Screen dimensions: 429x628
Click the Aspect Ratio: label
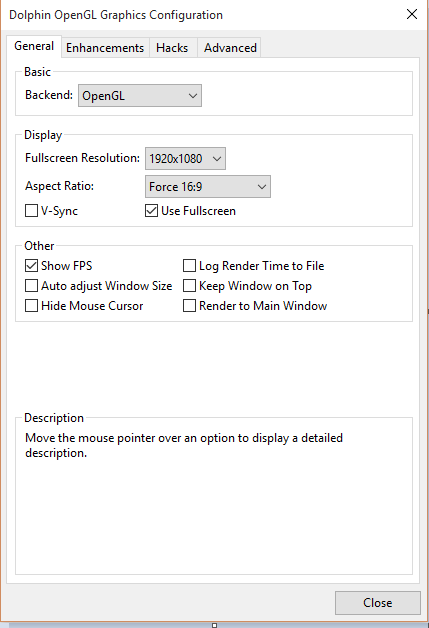pyautogui.click(x=59, y=186)
